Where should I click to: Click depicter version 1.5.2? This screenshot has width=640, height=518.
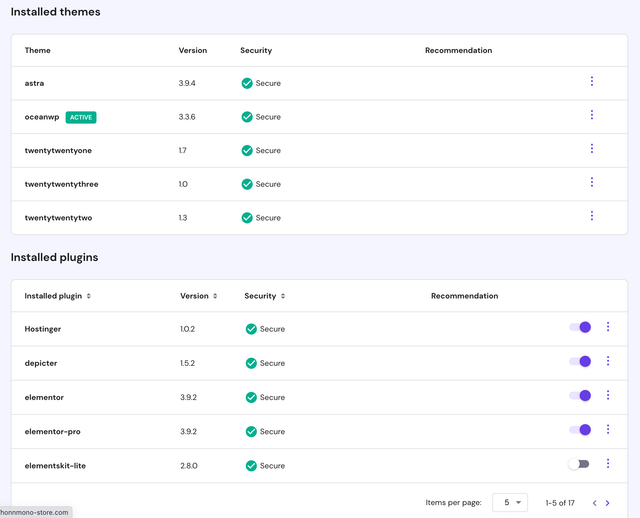click(187, 363)
